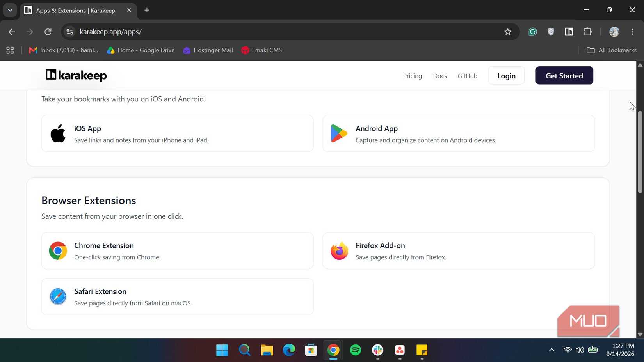Launch Microsoft Edge from the taskbar
This screenshot has height=362, width=644.
click(289, 350)
